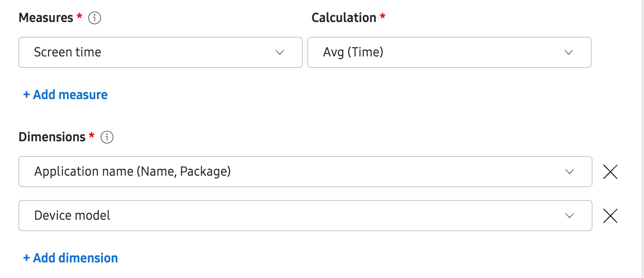Screen dimensions: 644x278
Task: Select the Dimensions section label
Action: pyautogui.click(x=51, y=136)
